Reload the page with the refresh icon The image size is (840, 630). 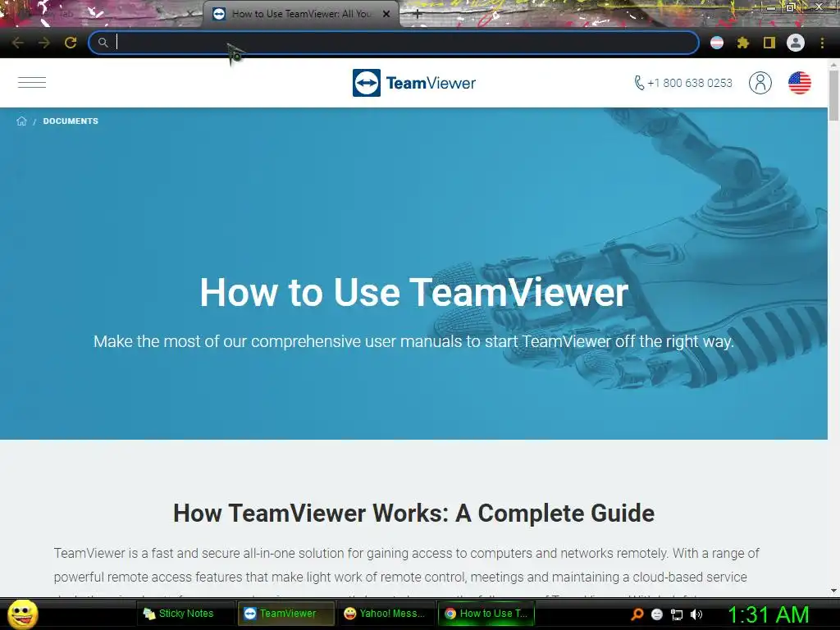point(71,43)
